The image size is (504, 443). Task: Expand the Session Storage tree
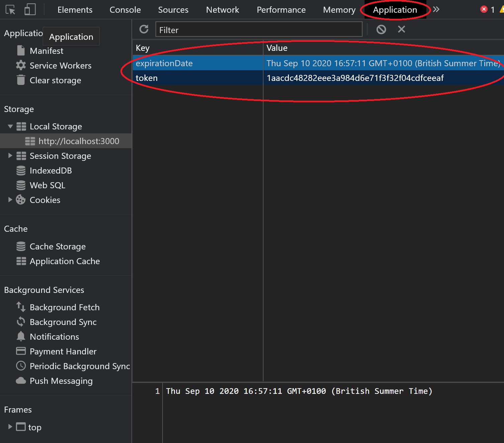coord(10,156)
